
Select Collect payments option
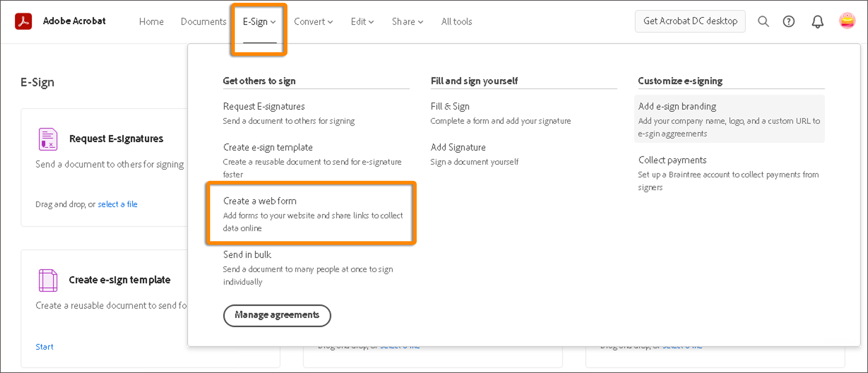pos(672,160)
